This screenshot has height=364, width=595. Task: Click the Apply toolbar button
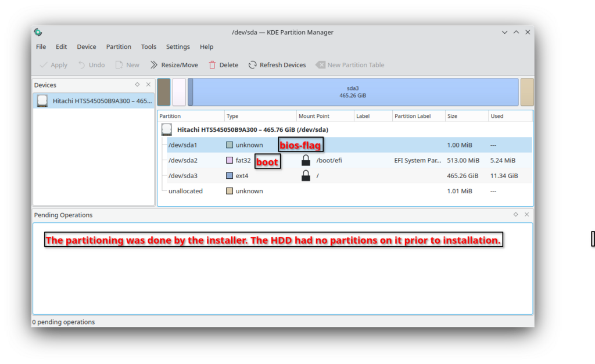53,65
